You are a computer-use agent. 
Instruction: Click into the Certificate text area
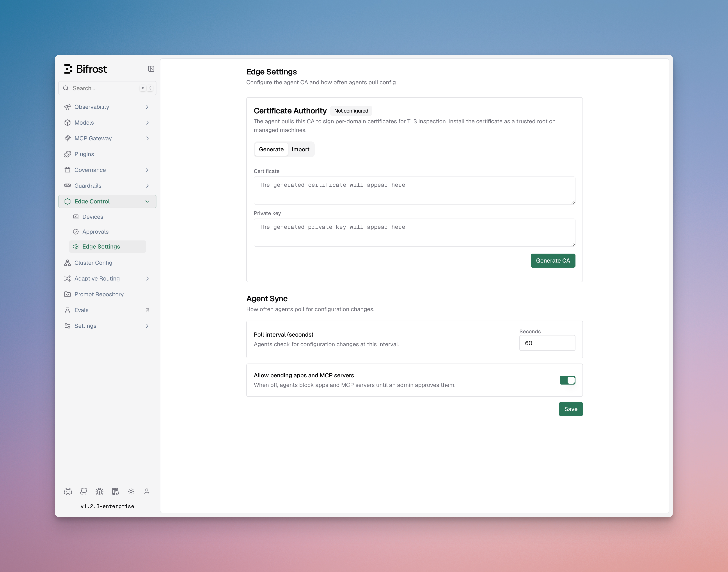(415, 191)
